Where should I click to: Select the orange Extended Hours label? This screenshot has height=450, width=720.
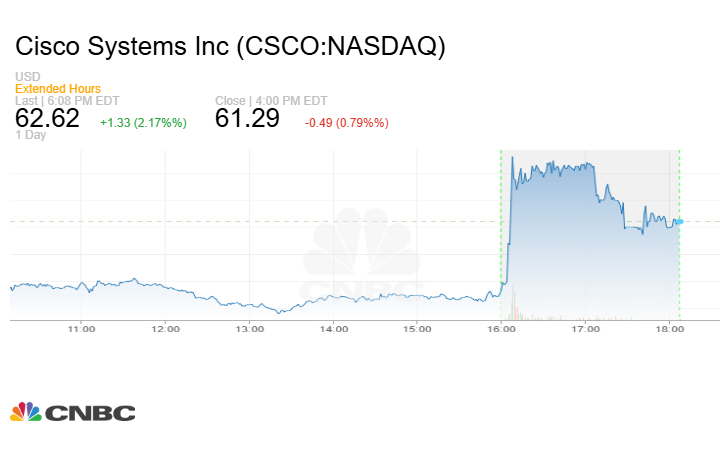(58, 89)
